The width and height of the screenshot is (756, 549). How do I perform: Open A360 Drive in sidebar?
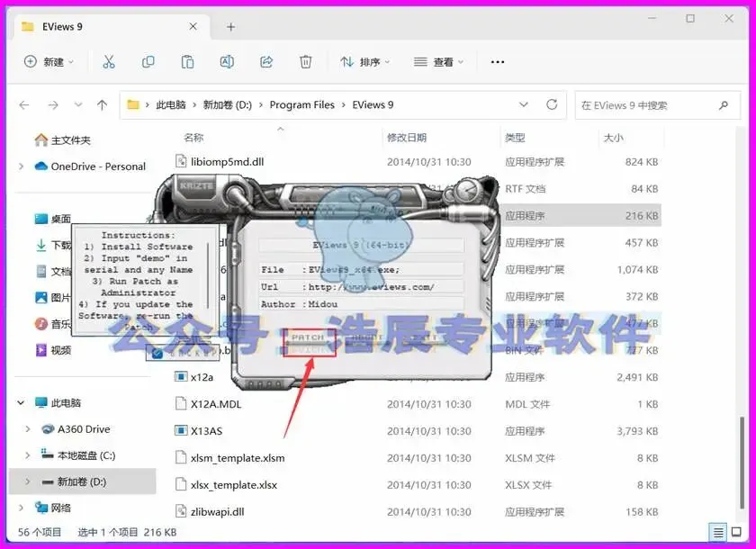coord(76,429)
